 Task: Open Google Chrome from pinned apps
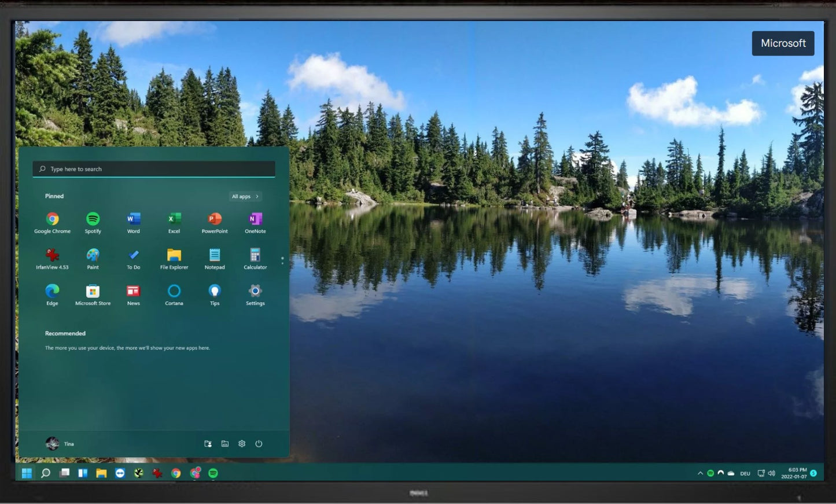(x=52, y=219)
